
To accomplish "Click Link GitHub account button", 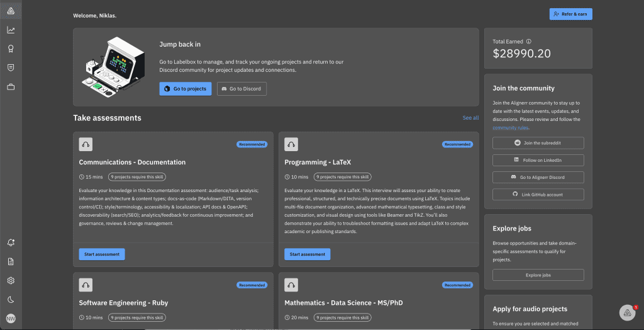I will [x=538, y=195].
